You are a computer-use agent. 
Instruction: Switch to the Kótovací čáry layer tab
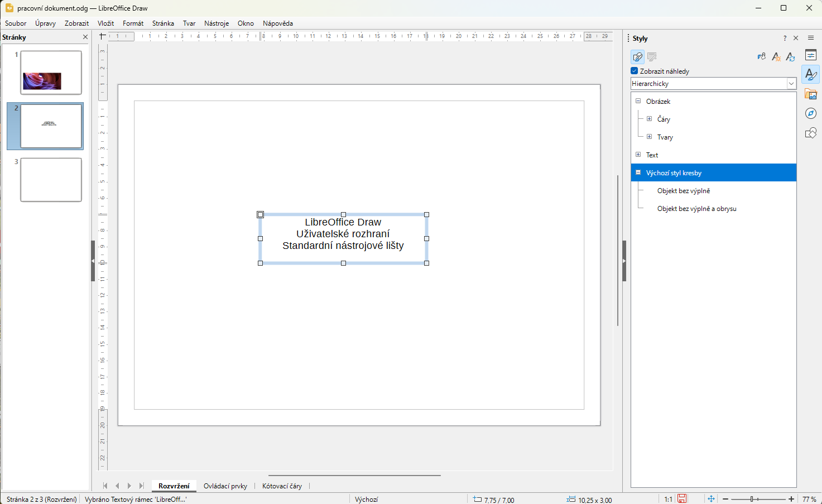tap(282, 486)
